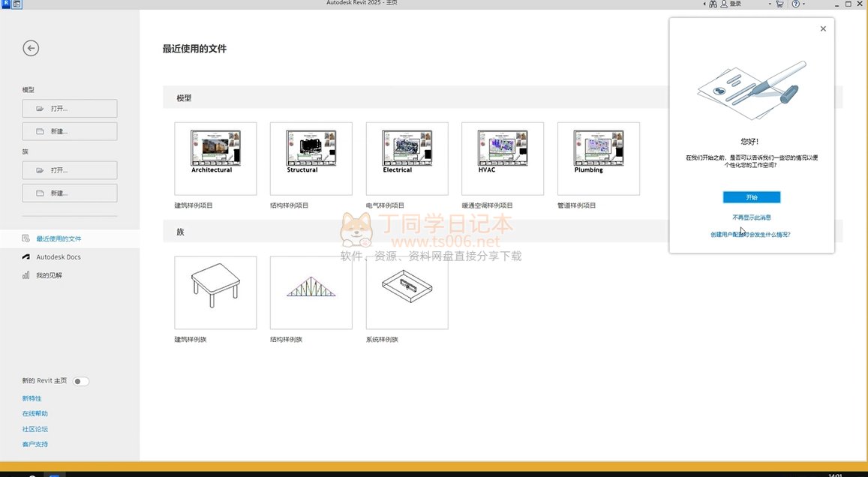Open the Plumbing sample project thumbnail
This screenshot has width=868, height=477.
click(599, 159)
